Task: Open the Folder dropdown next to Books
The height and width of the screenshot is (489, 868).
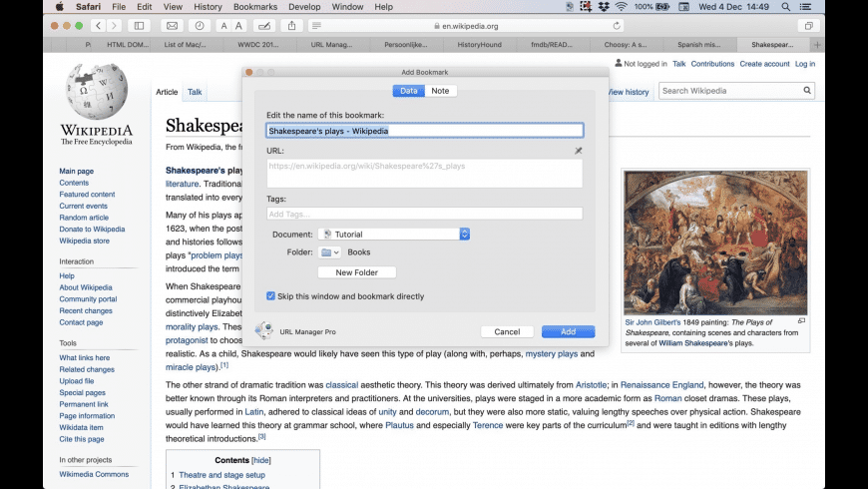Action: 329,252
